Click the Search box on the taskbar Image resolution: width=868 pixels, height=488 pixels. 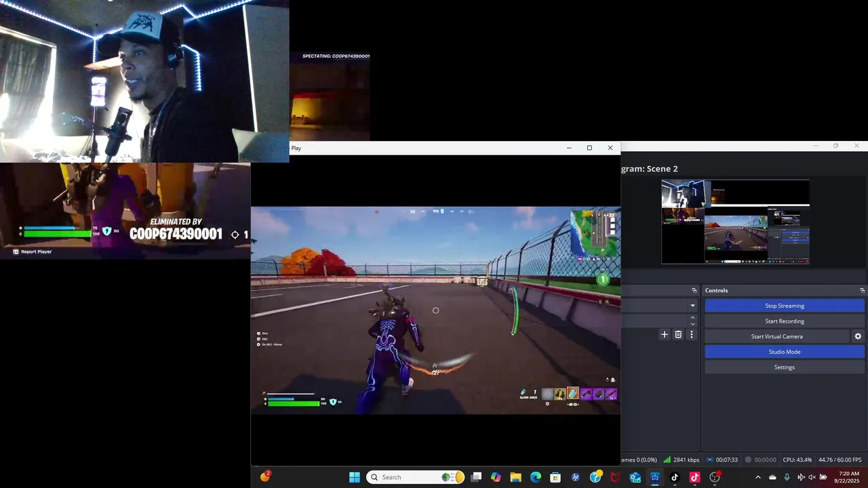pos(416,477)
